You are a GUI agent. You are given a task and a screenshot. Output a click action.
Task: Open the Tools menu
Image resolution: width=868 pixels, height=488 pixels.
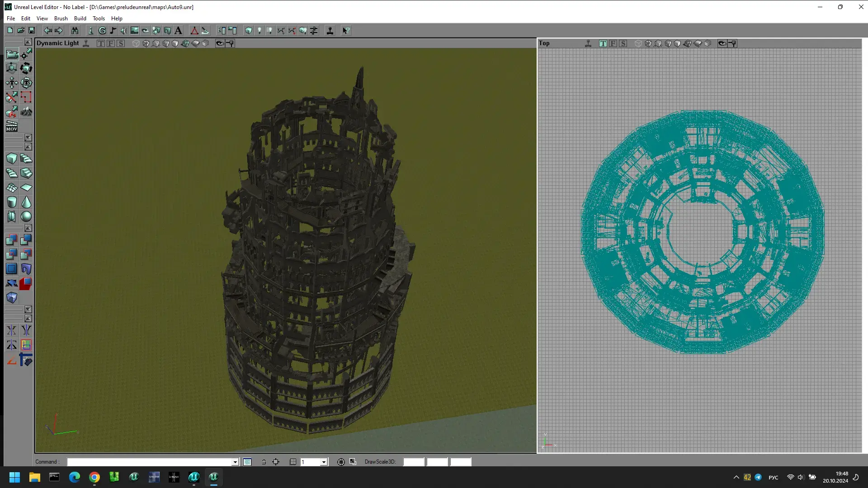click(99, 19)
